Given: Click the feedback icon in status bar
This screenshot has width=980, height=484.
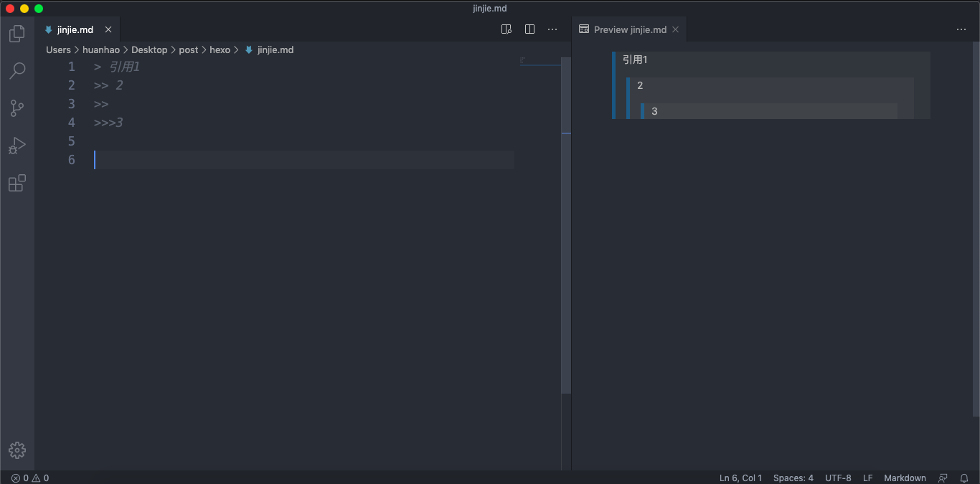Looking at the screenshot, I should coord(943,478).
